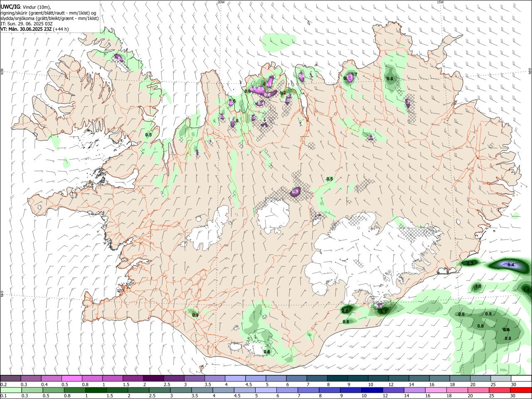This screenshot has height=399, width=532.
Task: Click the 0.5 value in the Westfjords area
Action: [x=148, y=135]
